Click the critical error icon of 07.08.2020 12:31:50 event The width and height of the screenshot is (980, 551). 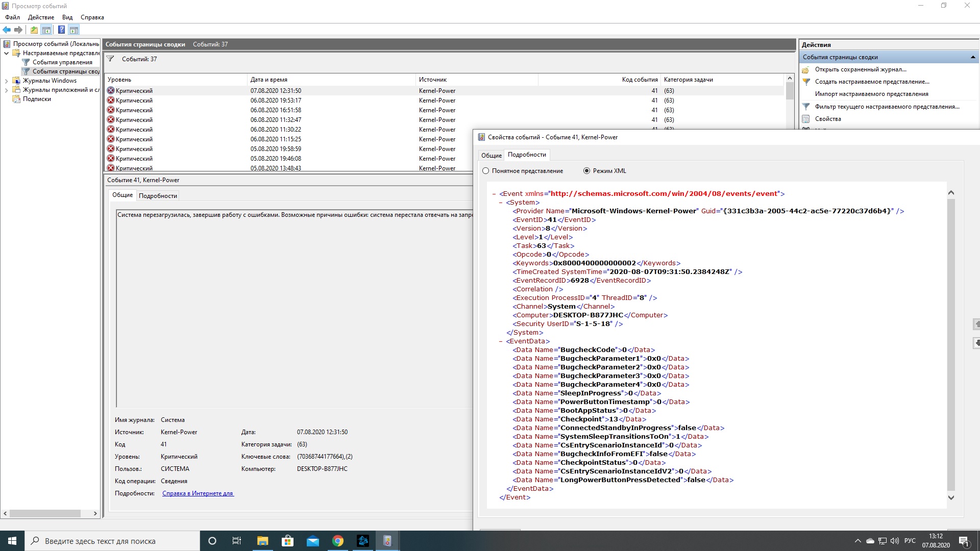(x=110, y=90)
